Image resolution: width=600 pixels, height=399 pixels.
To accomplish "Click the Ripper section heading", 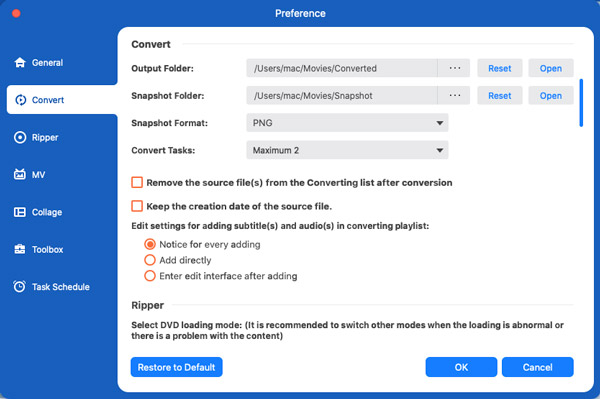I will tap(147, 305).
